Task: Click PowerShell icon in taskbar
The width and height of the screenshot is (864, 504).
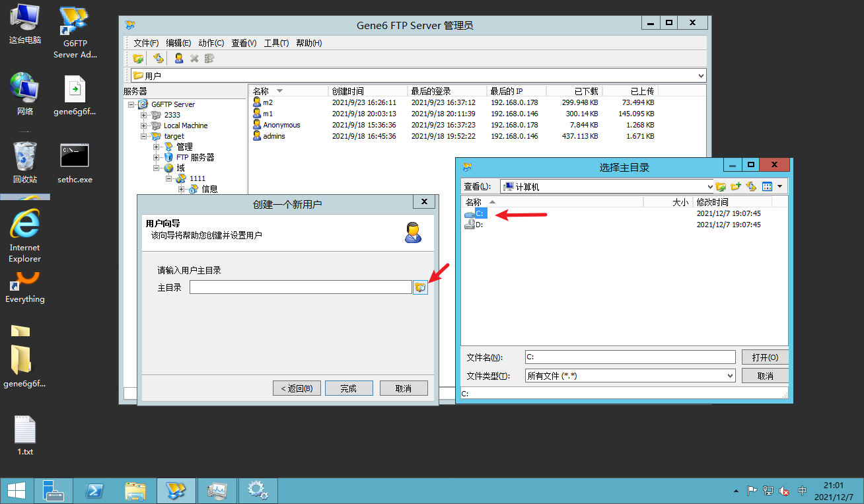Action: click(x=95, y=491)
